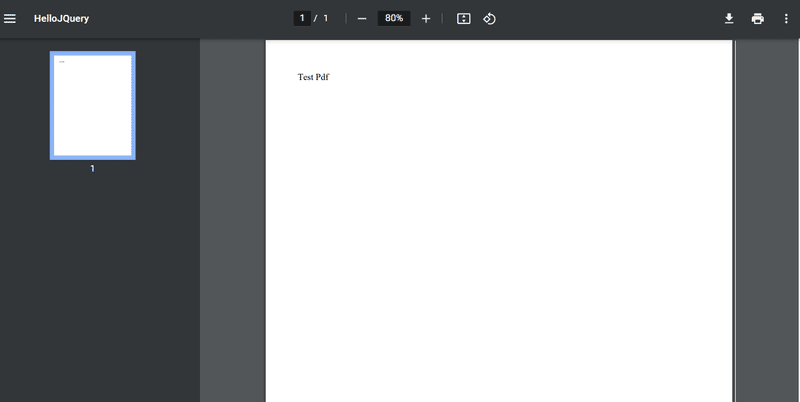Click the '1' label under the thumbnail
The width and height of the screenshot is (800, 402).
pyautogui.click(x=92, y=169)
